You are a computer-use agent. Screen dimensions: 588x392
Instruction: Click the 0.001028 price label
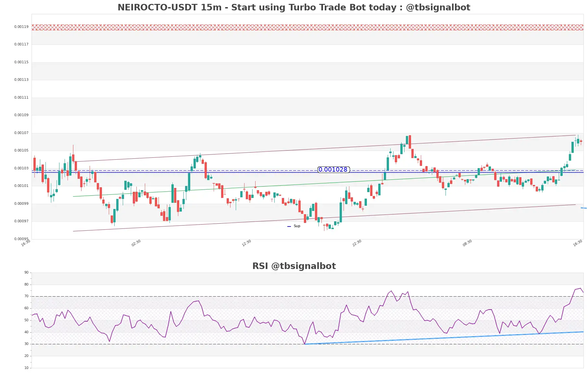[x=333, y=169]
